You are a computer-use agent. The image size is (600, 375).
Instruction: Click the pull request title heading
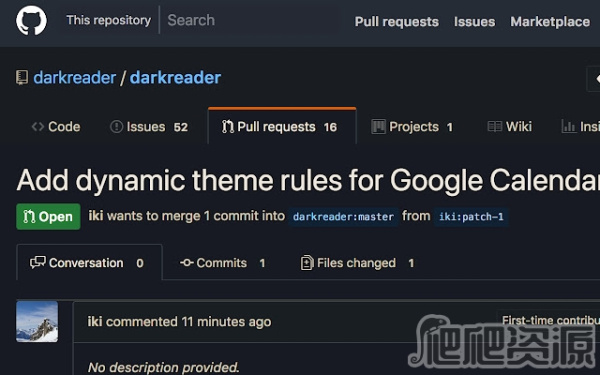308,181
